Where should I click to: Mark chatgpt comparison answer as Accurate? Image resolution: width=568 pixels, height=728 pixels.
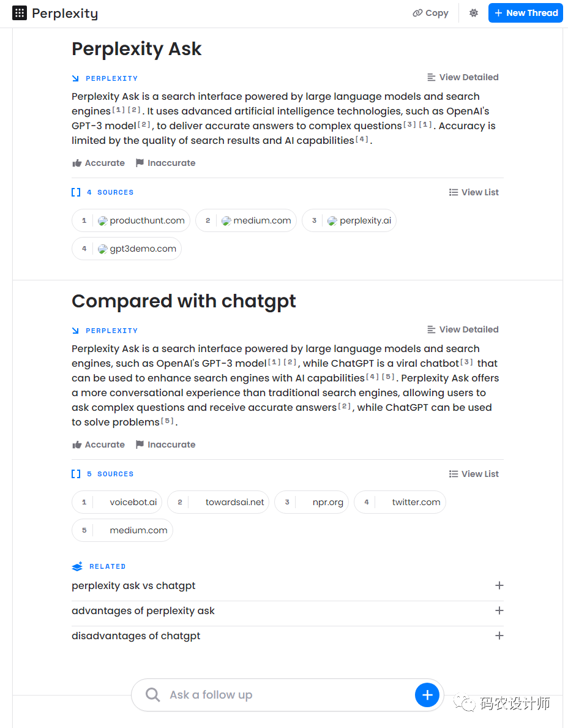(x=99, y=445)
